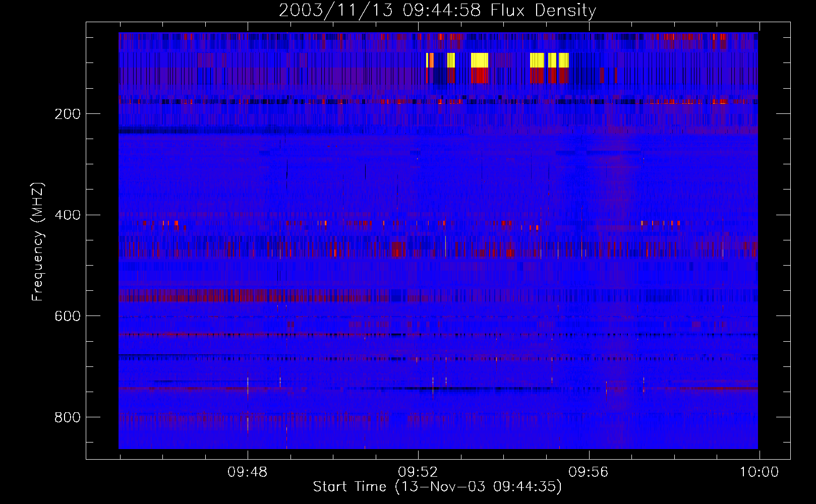Click the '10:00' time tick label
This screenshot has height=504, width=816.
pos(759,472)
